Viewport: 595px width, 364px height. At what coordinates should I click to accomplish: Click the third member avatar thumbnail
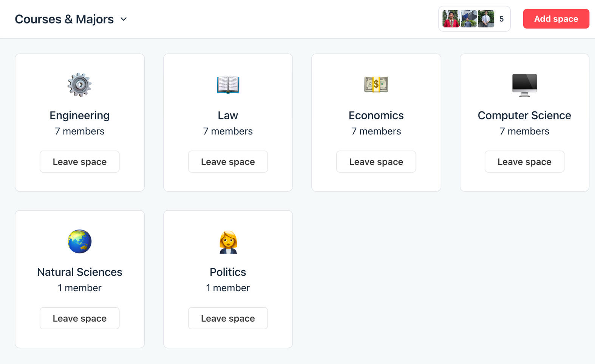click(x=486, y=19)
